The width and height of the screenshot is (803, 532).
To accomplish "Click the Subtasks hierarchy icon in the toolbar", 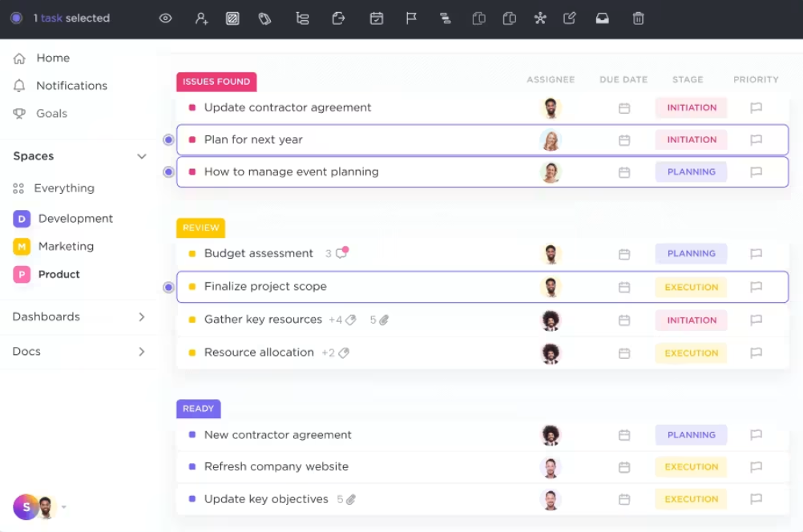I will [302, 18].
